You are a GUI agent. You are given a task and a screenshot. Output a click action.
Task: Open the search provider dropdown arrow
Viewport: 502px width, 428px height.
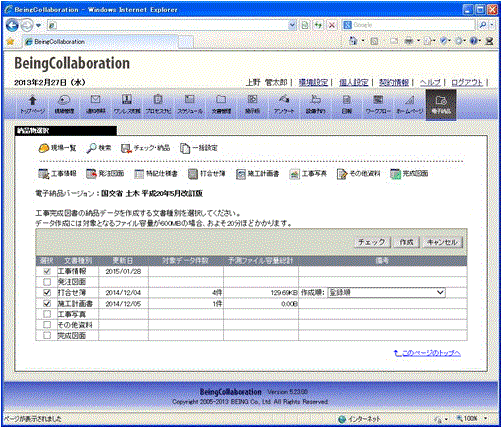492,25
